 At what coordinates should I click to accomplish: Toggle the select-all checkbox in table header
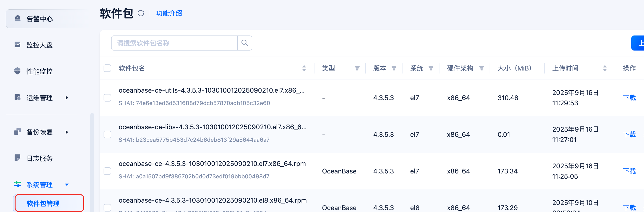tap(108, 68)
